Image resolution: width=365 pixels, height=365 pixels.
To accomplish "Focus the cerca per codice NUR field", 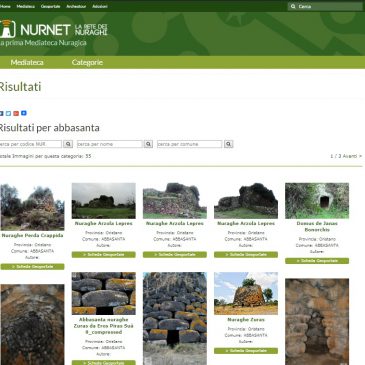I will click(x=30, y=144).
